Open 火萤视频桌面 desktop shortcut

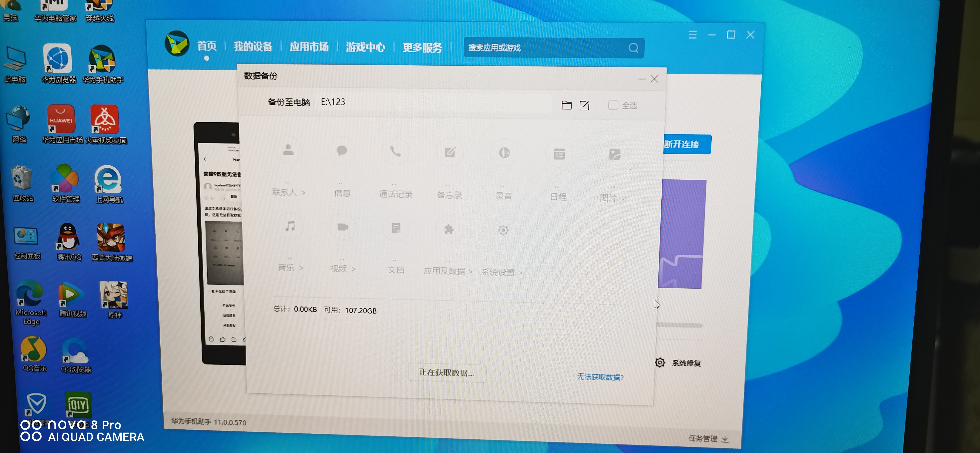(x=105, y=125)
